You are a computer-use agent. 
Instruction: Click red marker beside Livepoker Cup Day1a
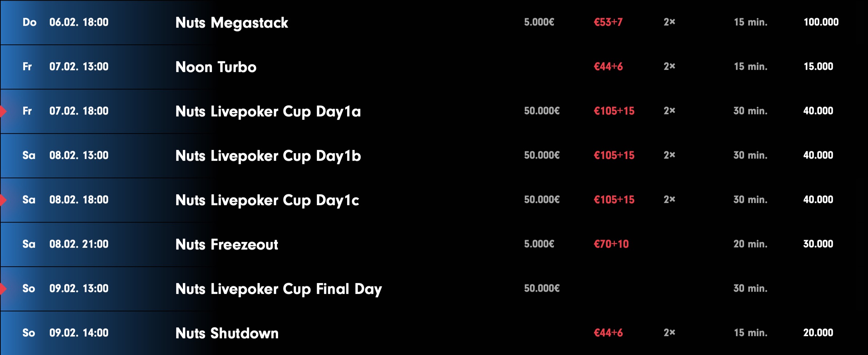click(3, 111)
